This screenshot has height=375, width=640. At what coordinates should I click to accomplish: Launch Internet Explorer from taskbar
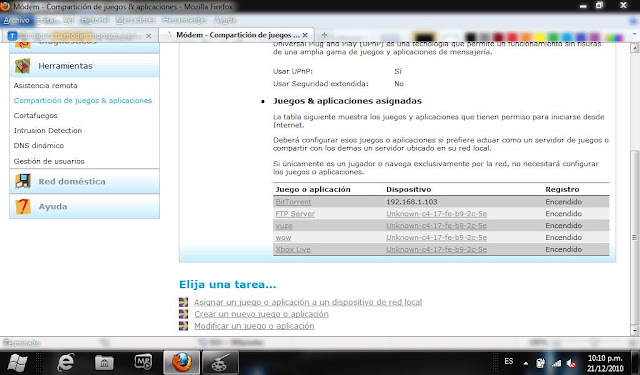[x=66, y=362]
